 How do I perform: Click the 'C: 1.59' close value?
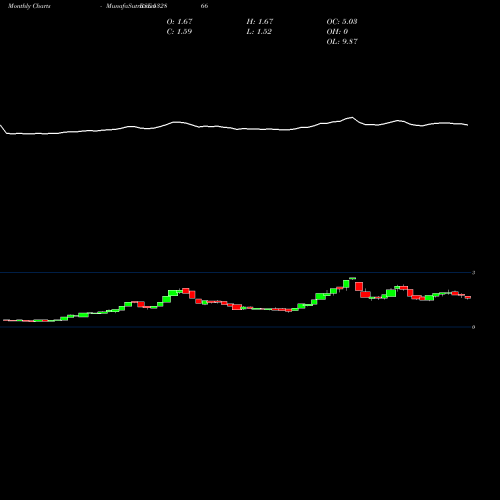click(x=179, y=31)
